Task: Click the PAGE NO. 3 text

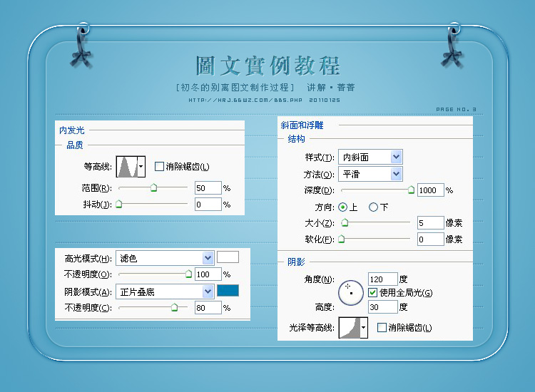Action: click(456, 110)
